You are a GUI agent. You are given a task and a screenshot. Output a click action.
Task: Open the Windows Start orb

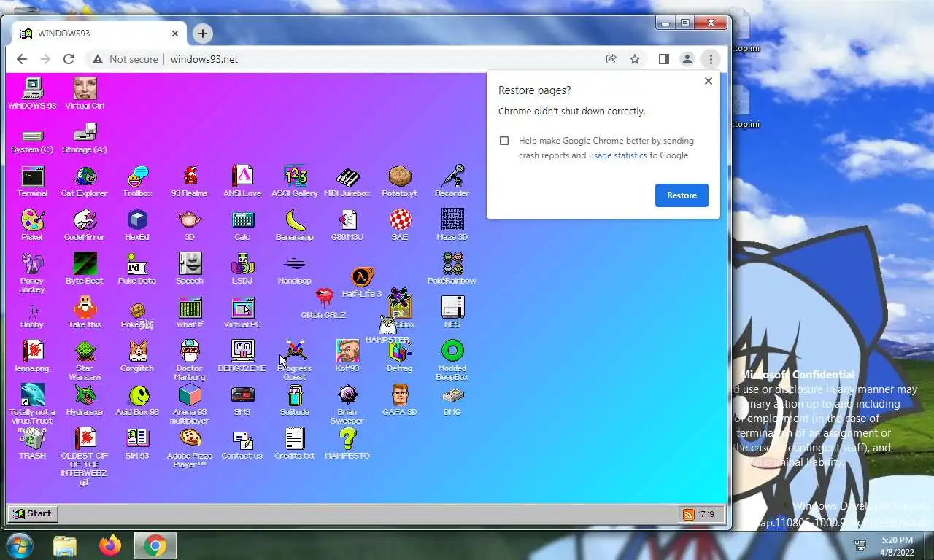18,545
